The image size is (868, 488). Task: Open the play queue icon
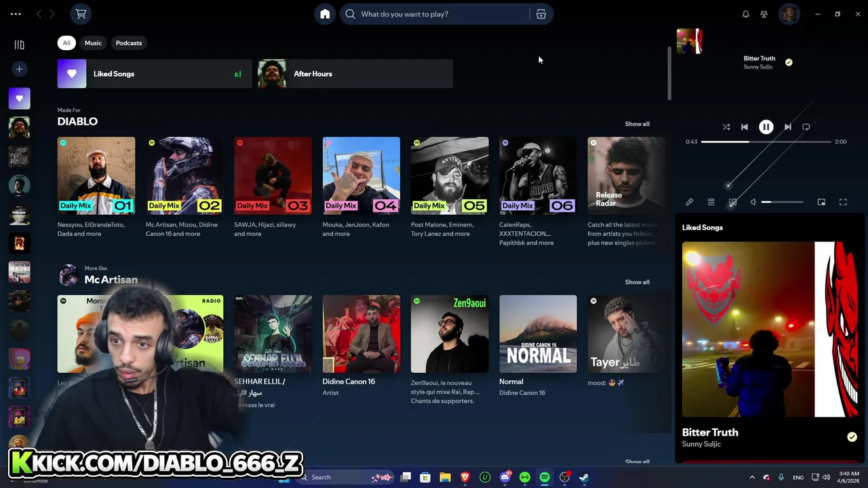click(711, 202)
